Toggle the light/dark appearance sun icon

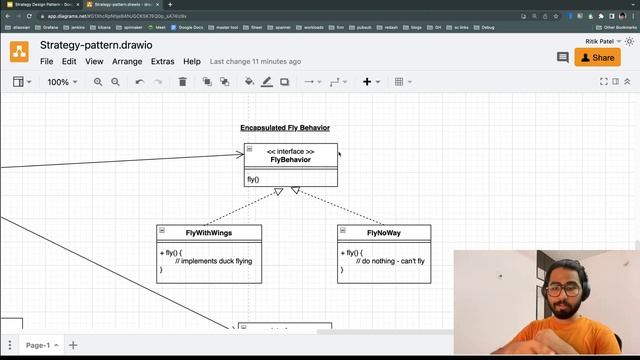click(630, 41)
